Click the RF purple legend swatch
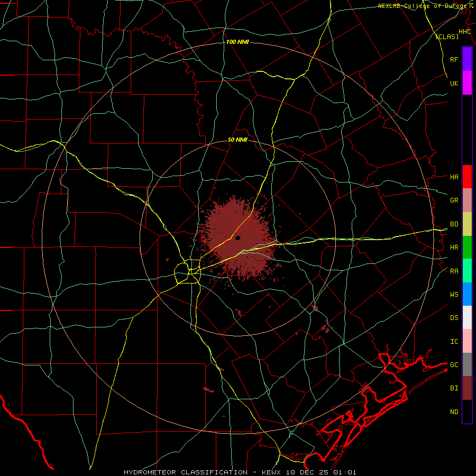 [467, 59]
